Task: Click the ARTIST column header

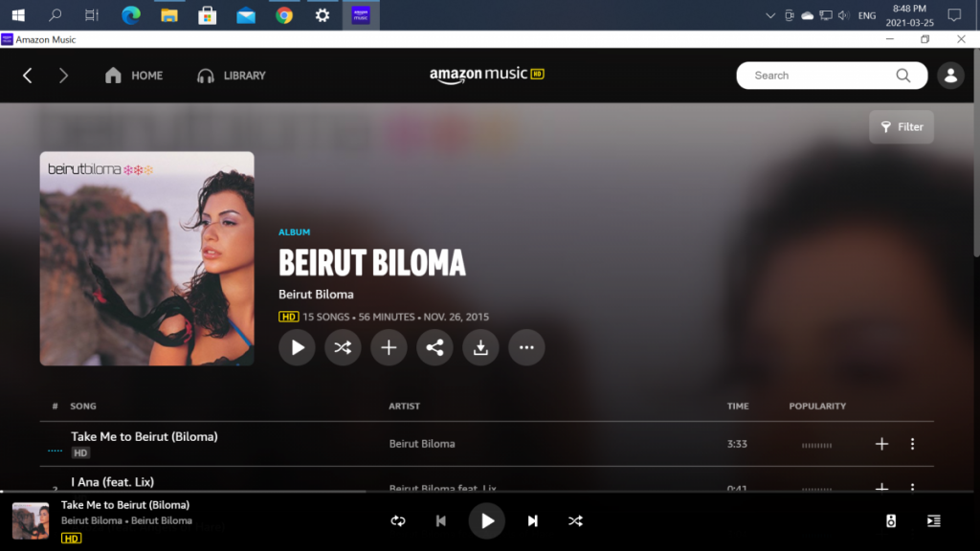Action: 405,406
